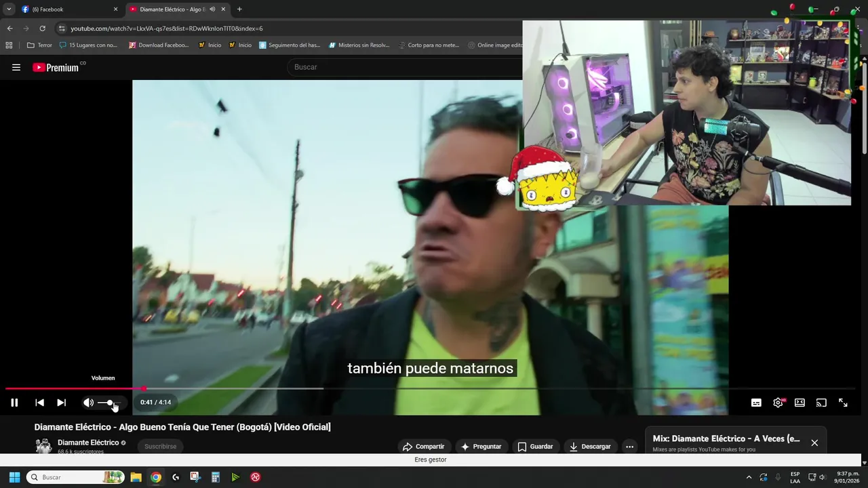
Task: Open the Snipping Tool from the taskbar
Action: pos(195,477)
